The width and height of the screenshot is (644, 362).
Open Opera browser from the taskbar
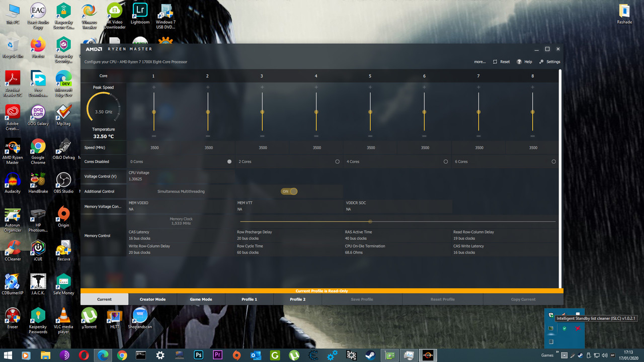click(84, 355)
